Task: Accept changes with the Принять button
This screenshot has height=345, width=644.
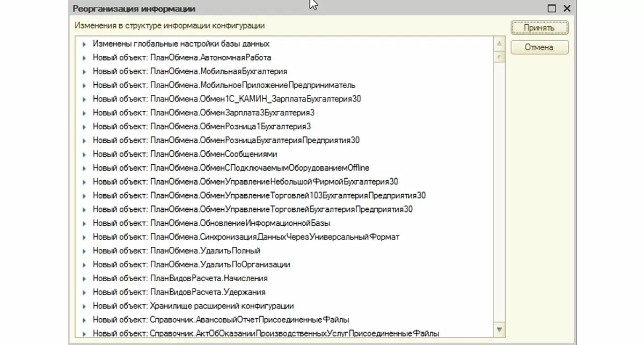Action: [539, 27]
